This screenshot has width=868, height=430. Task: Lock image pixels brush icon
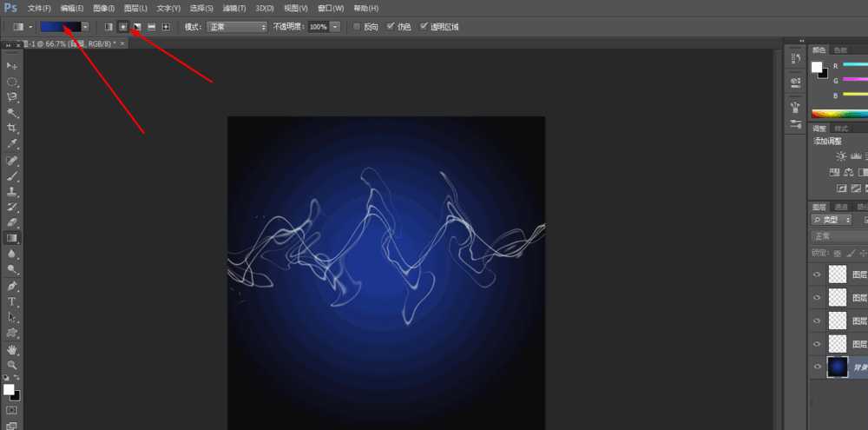[849, 254]
